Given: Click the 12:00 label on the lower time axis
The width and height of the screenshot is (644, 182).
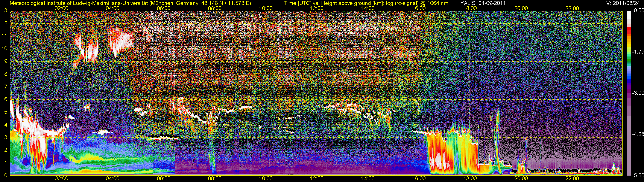Looking at the screenshot, I should (317, 179).
